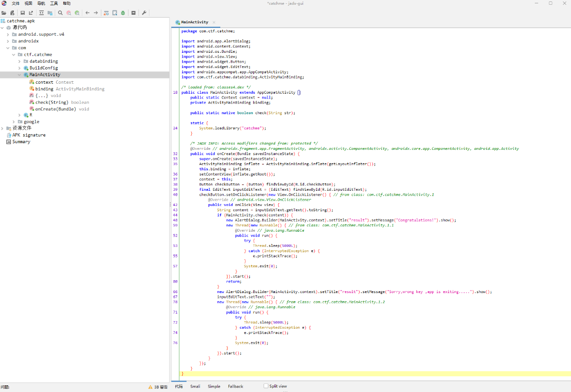The width and height of the screenshot is (571, 392).
Task: Click the forward navigation arrow
Action: (96, 13)
